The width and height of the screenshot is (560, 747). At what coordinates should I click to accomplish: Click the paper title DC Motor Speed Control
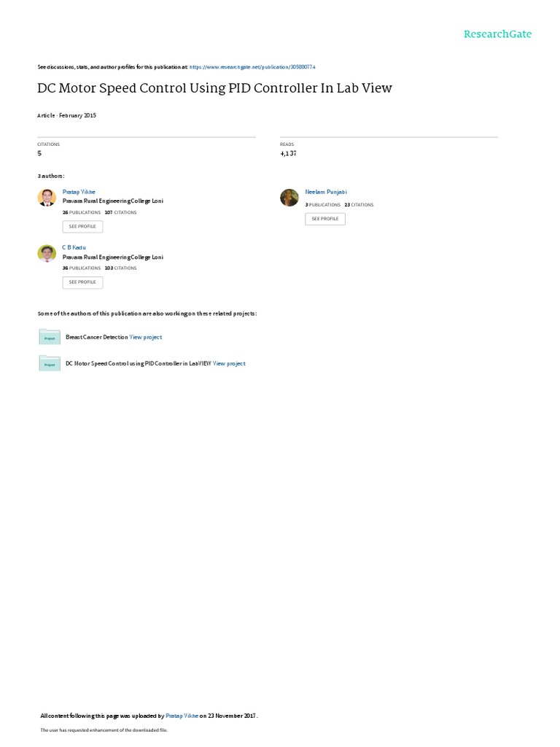(x=215, y=88)
